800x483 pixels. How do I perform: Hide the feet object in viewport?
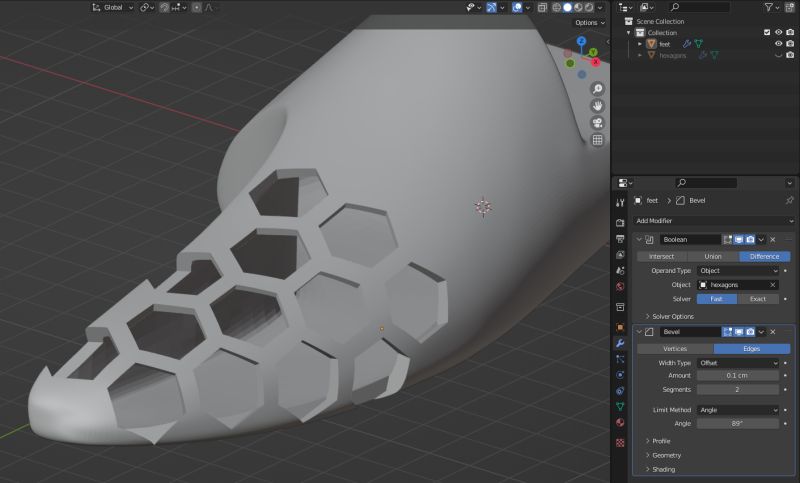[x=779, y=44]
